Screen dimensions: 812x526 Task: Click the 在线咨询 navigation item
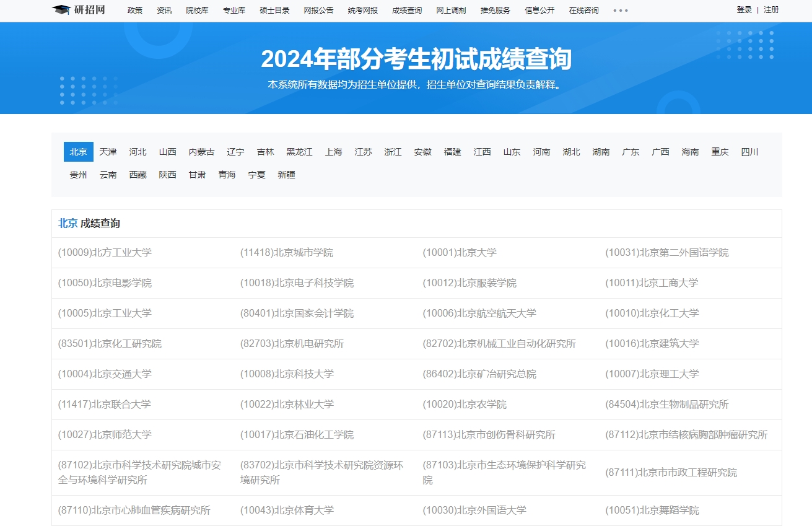click(583, 11)
